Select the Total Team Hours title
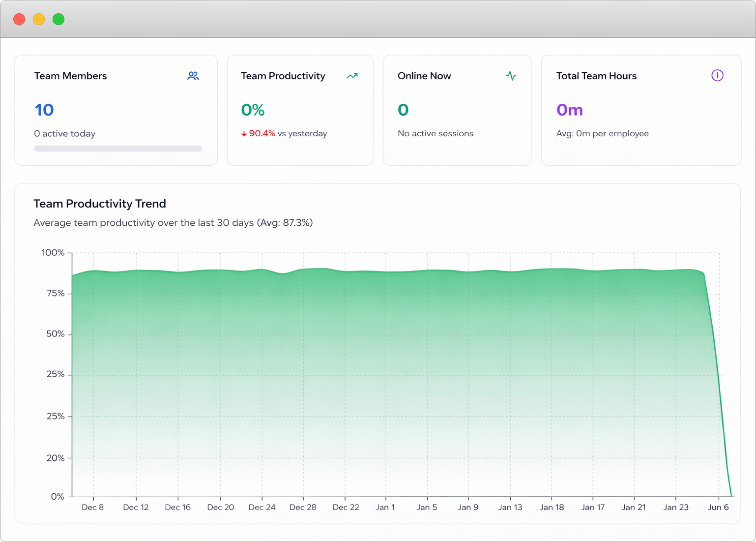 pos(596,76)
